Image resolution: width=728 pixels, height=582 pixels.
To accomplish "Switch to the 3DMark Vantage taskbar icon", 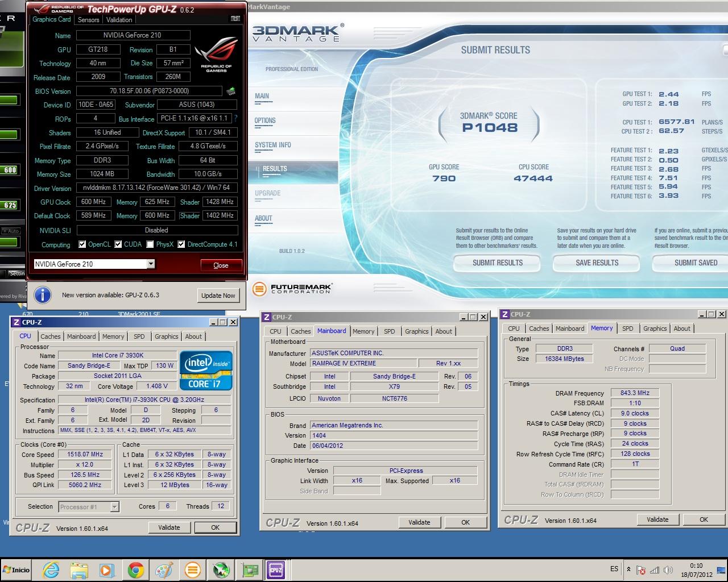I will pos(192,569).
